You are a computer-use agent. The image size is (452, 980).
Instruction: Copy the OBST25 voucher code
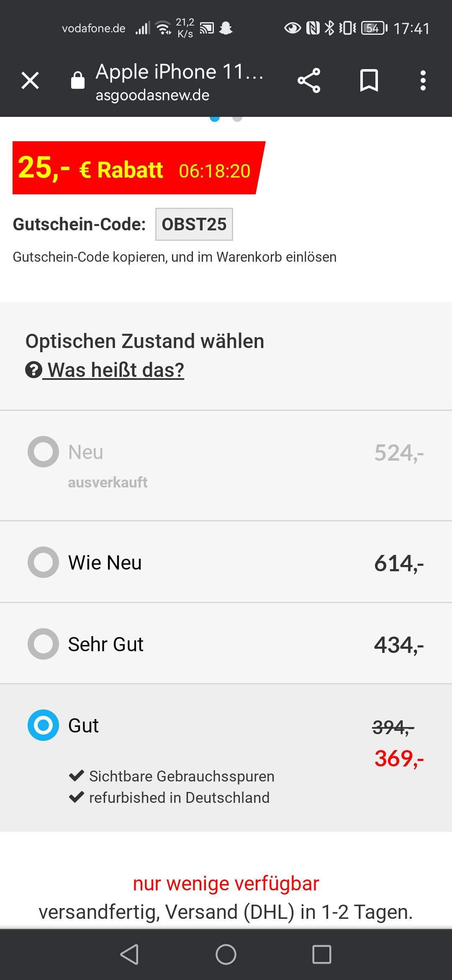(x=194, y=224)
